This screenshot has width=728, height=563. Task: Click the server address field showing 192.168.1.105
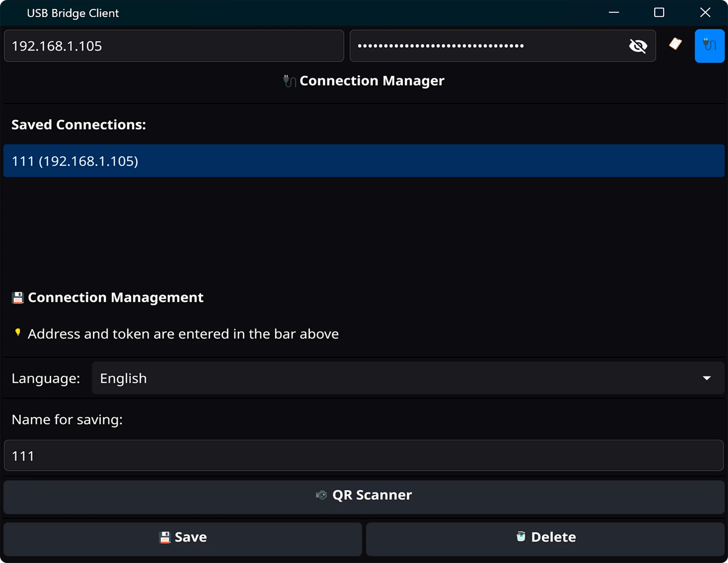pyautogui.click(x=174, y=46)
